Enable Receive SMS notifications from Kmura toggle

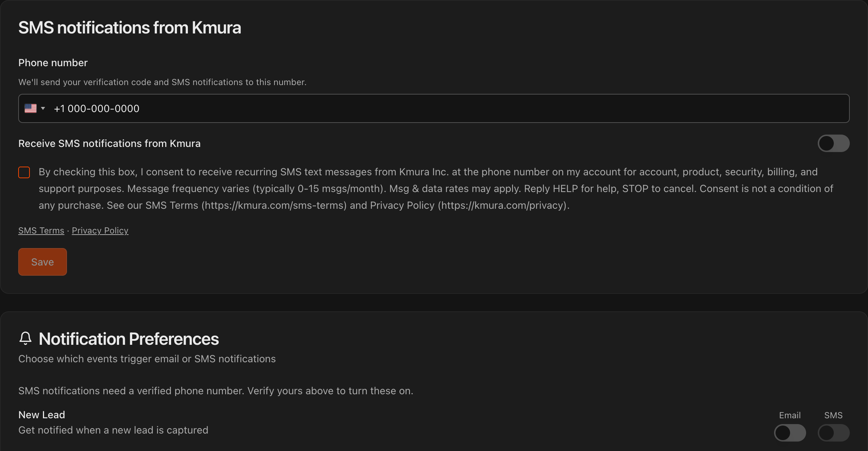(833, 143)
